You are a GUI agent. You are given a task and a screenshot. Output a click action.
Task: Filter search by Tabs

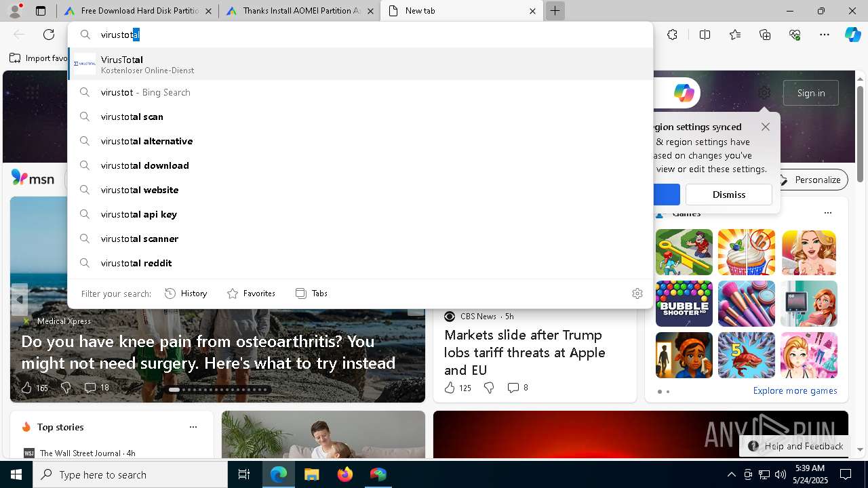311,293
